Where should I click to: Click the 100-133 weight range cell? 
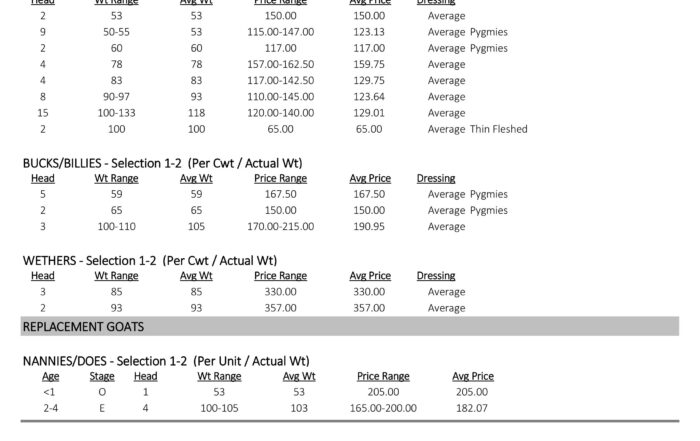coord(116,113)
